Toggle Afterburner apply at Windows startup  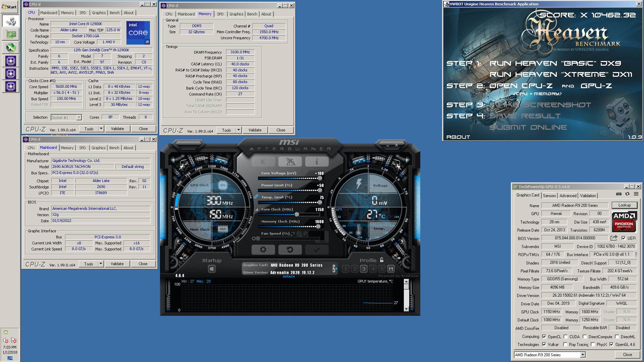pyautogui.click(x=212, y=269)
